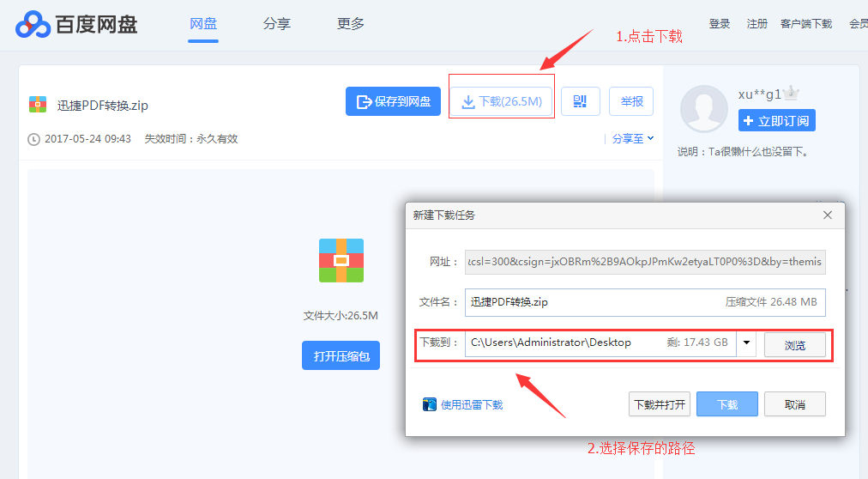Expand the 分享至 share dropdown

(x=632, y=138)
